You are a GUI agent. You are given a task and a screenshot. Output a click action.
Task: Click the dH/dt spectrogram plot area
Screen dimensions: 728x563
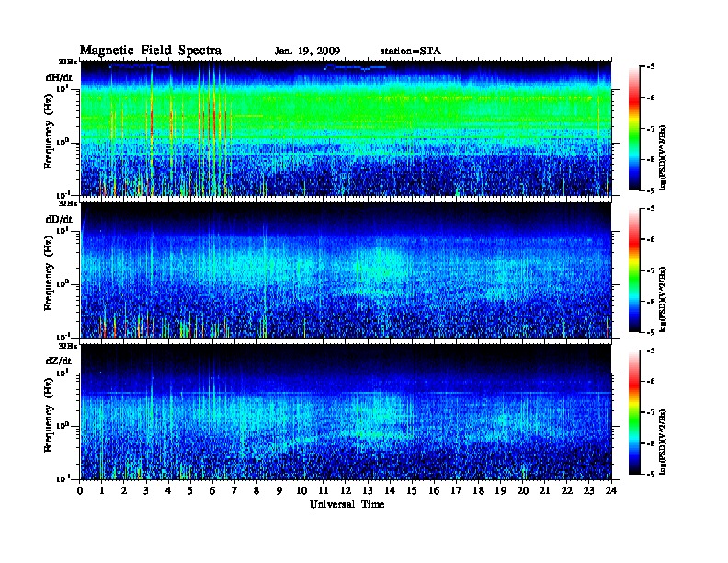[x=347, y=128]
